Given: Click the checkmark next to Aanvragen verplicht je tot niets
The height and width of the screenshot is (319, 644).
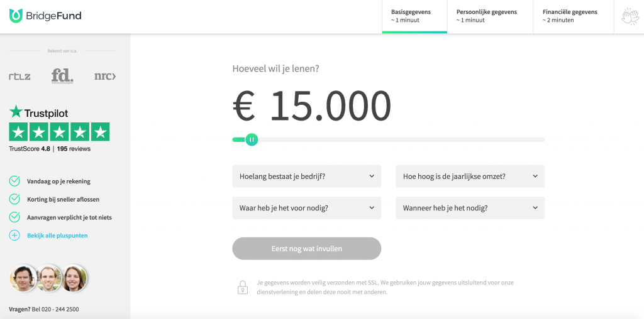Looking at the screenshot, I should tap(14, 217).
